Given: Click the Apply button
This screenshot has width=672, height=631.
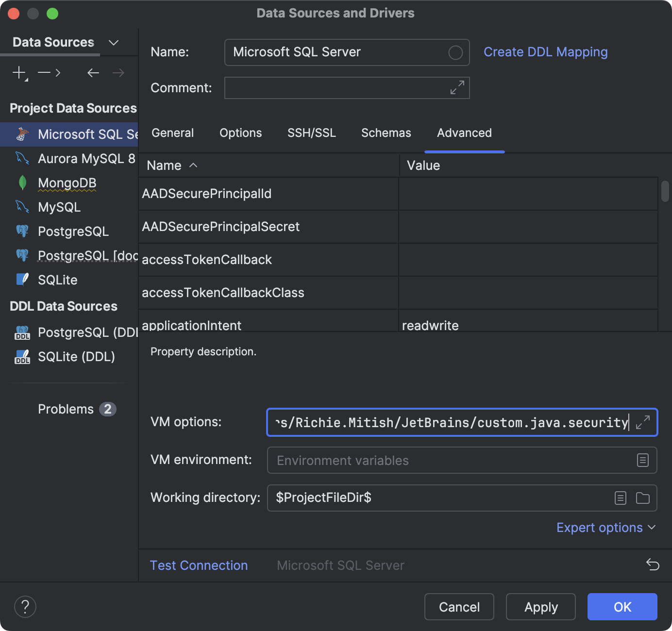Looking at the screenshot, I should tap(540, 607).
